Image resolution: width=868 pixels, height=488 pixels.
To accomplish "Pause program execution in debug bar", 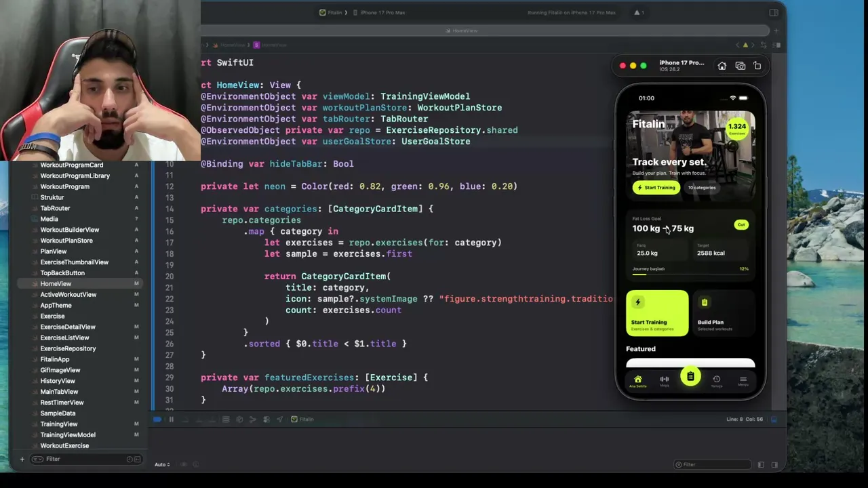I will click(171, 420).
